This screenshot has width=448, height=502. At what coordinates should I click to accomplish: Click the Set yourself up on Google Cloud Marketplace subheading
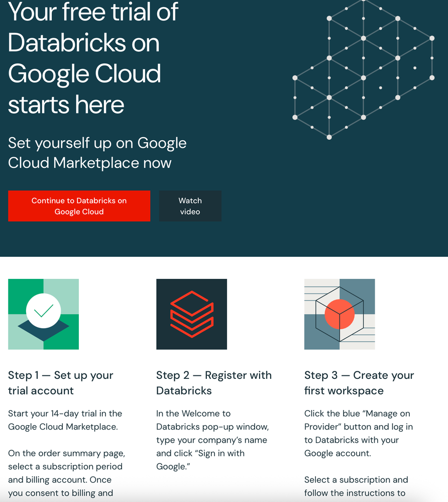[x=97, y=153]
